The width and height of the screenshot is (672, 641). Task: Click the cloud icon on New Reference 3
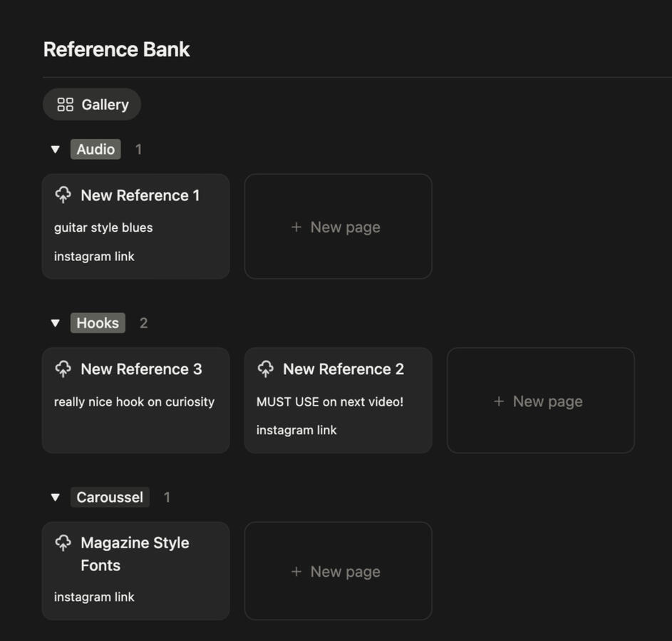coord(63,369)
